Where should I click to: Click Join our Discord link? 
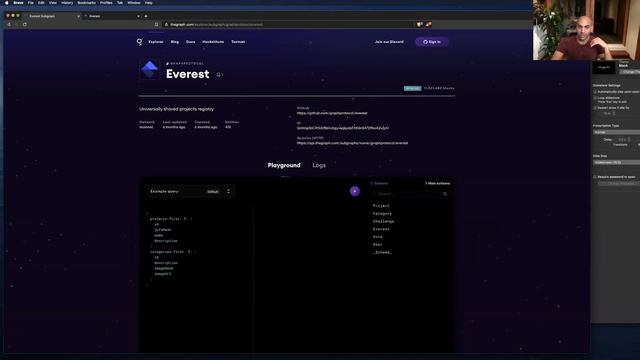tap(389, 42)
